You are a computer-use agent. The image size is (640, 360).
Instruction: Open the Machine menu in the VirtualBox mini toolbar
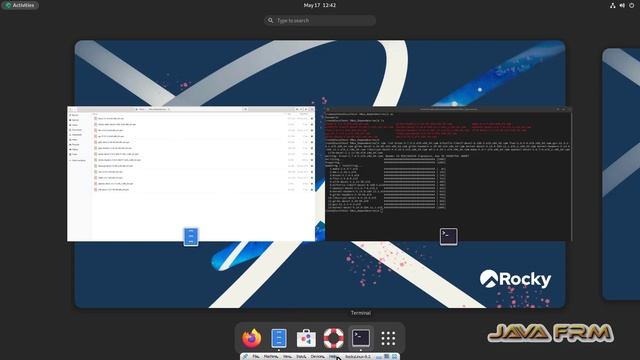(271, 357)
